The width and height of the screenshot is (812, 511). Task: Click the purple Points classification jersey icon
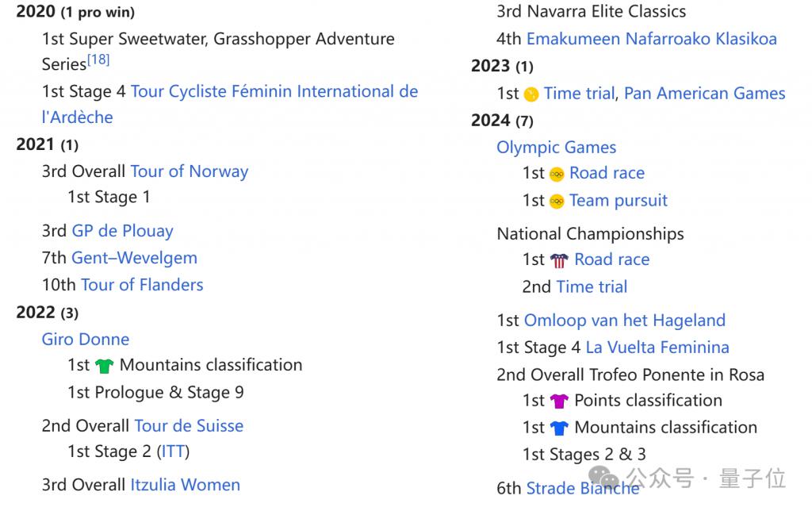559,401
